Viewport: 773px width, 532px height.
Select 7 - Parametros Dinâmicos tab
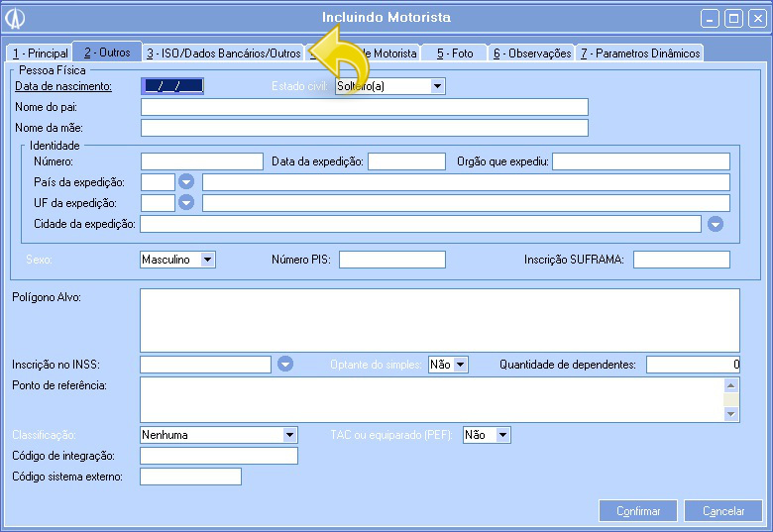tap(640, 53)
